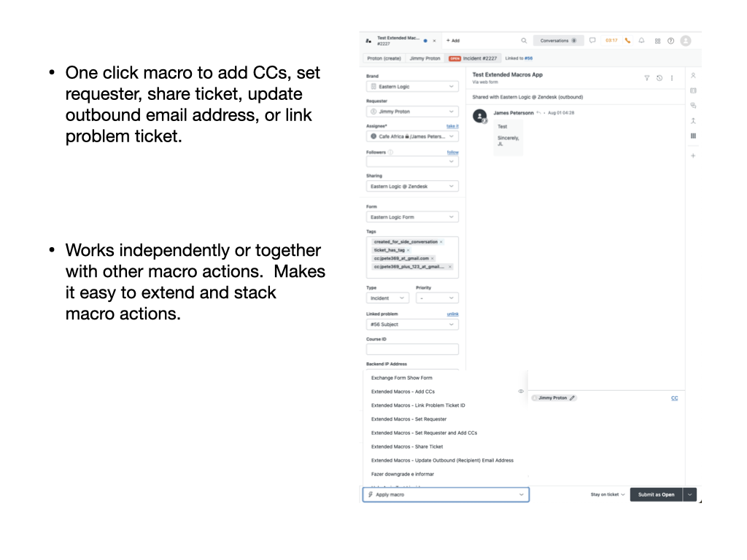The image size is (747, 560).
Task: Expand the Submit as Open options arrow
Action: coord(690,494)
